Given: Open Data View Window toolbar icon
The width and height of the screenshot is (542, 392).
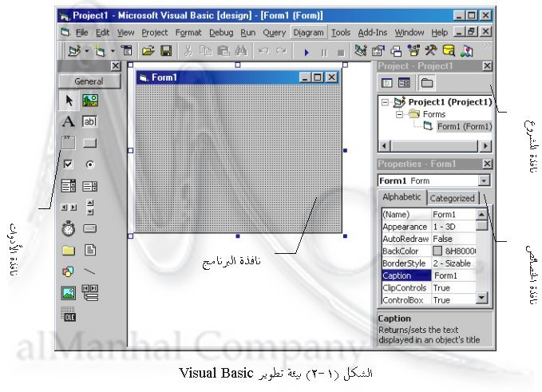Looking at the screenshot, I should pos(449,51).
